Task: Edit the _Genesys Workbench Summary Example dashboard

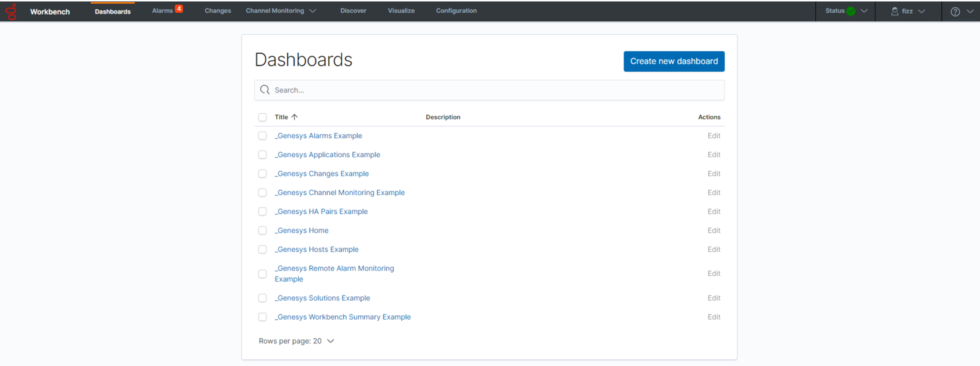Action: click(714, 317)
